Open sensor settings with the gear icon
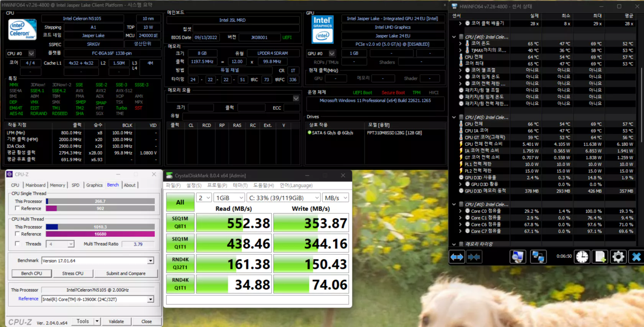This screenshot has width=644, height=327. point(618,257)
